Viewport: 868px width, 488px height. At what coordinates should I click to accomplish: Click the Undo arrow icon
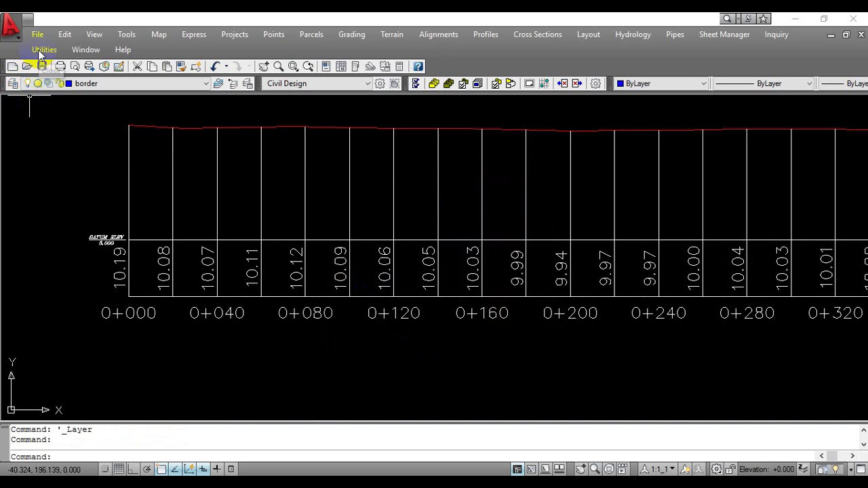215,66
